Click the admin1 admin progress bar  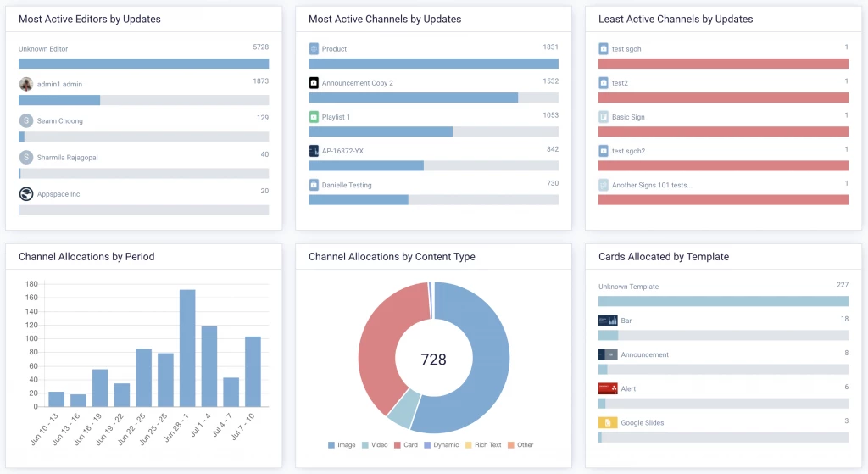tap(144, 100)
